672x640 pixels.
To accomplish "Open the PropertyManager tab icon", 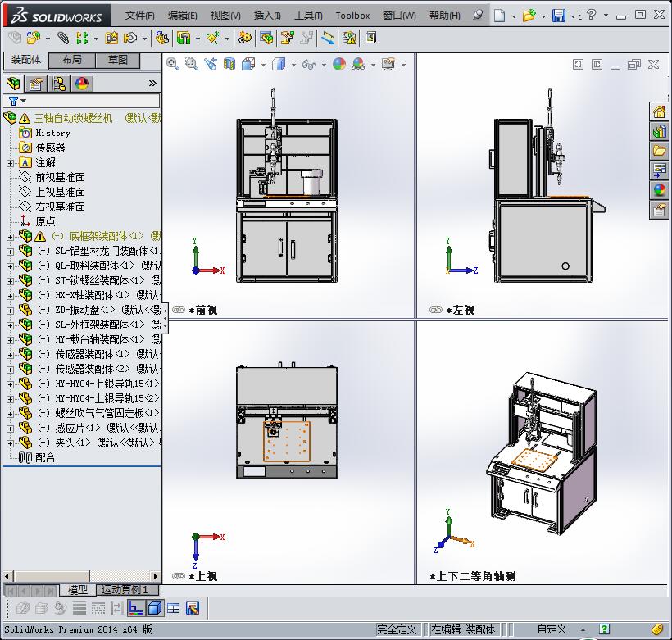I will coord(36,83).
